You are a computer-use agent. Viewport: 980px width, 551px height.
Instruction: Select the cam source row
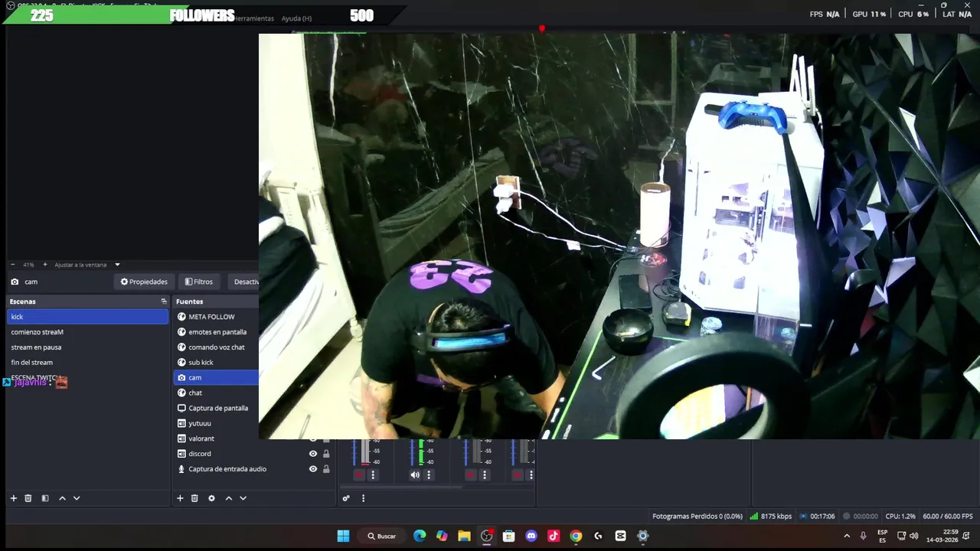pos(217,377)
